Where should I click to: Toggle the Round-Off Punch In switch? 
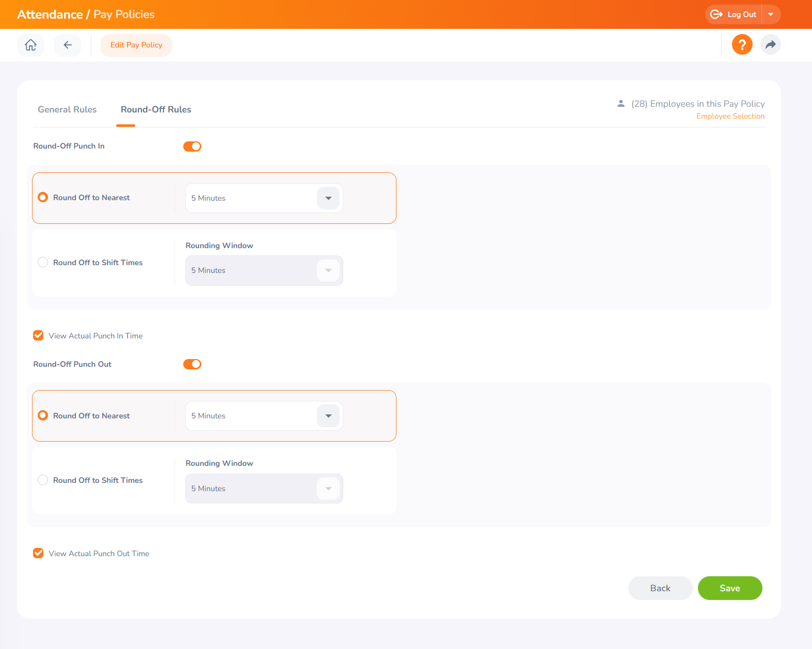192,147
